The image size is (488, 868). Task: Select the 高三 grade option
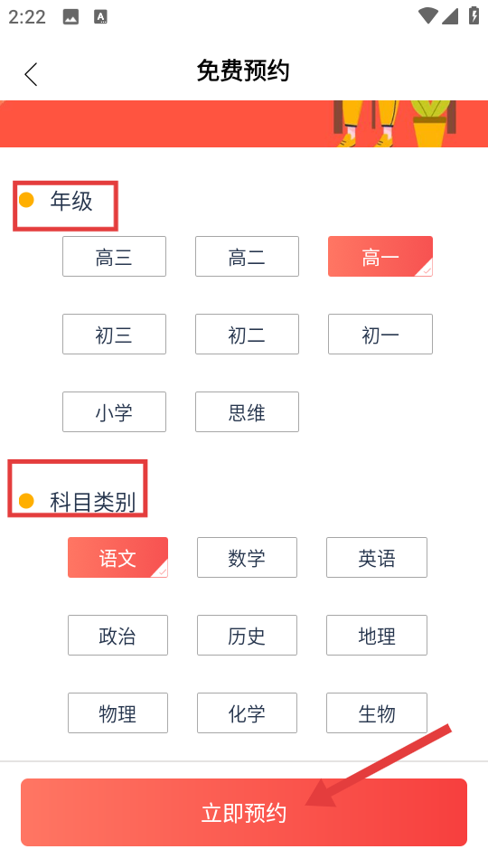click(x=114, y=256)
